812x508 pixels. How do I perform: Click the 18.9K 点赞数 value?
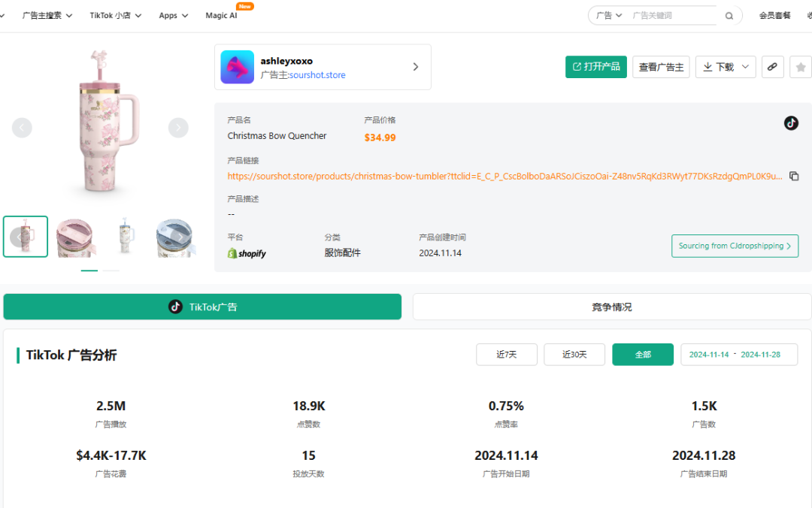coord(309,406)
